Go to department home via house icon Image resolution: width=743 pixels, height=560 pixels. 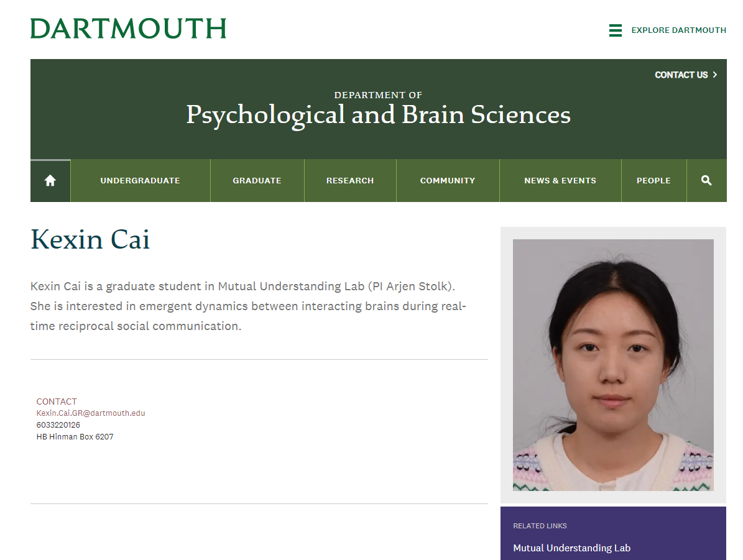coord(50,181)
